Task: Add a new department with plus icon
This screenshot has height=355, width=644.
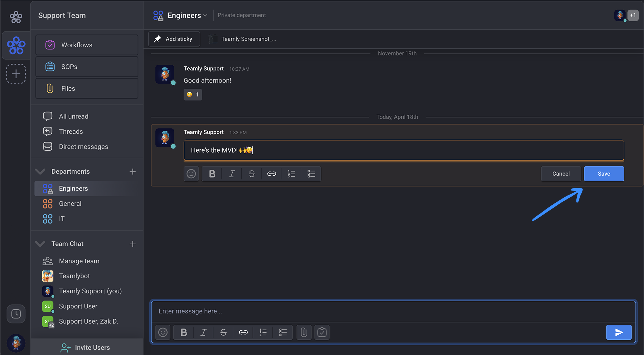Action: pos(133,172)
